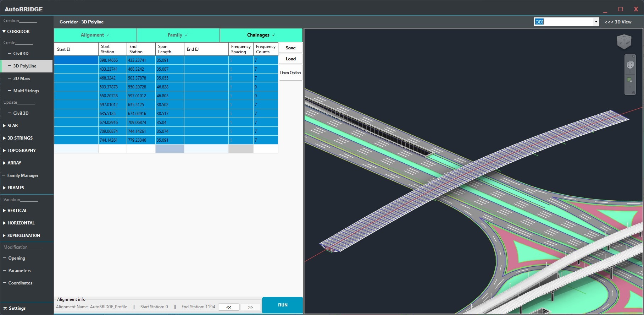This screenshot has height=315, width=644.
Task: Close the viewport navigation bar
Action: 634,56
